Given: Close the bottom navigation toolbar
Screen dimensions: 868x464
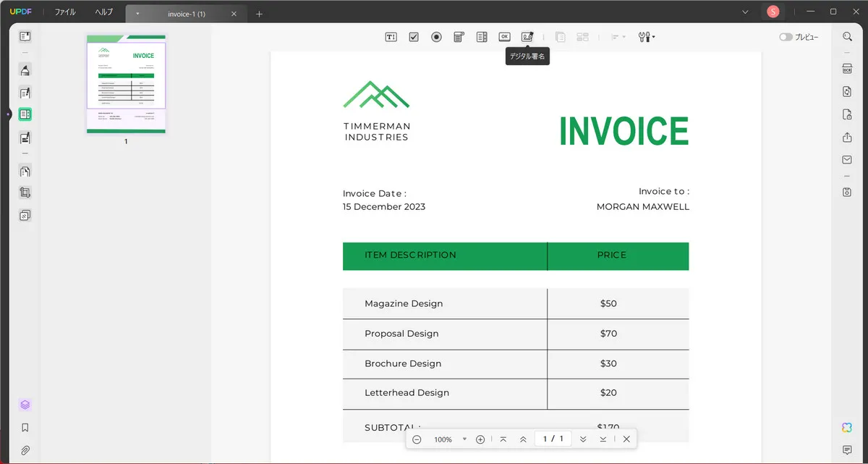Looking at the screenshot, I should point(626,439).
